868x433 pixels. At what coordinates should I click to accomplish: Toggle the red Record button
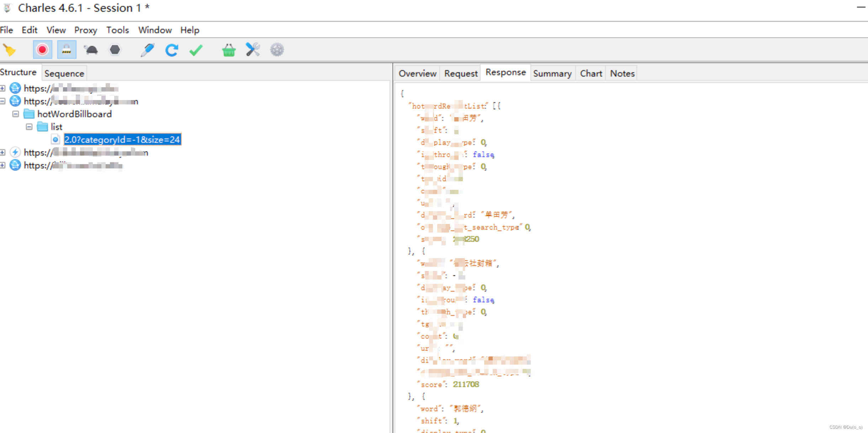(42, 50)
